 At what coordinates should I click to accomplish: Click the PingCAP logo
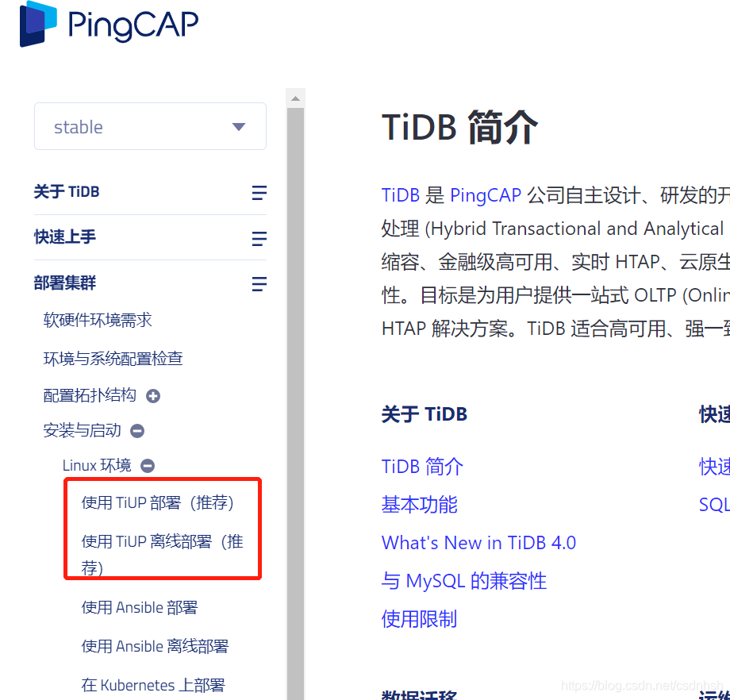click(109, 25)
